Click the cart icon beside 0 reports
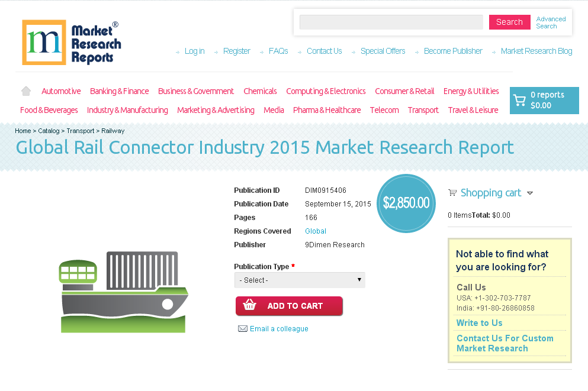Screen dimensions: 588x391 click(519, 100)
